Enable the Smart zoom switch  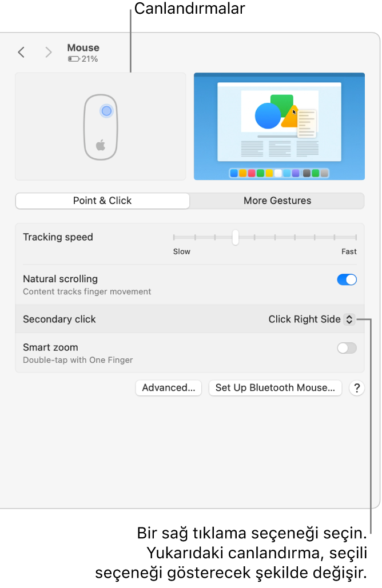[x=347, y=348]
